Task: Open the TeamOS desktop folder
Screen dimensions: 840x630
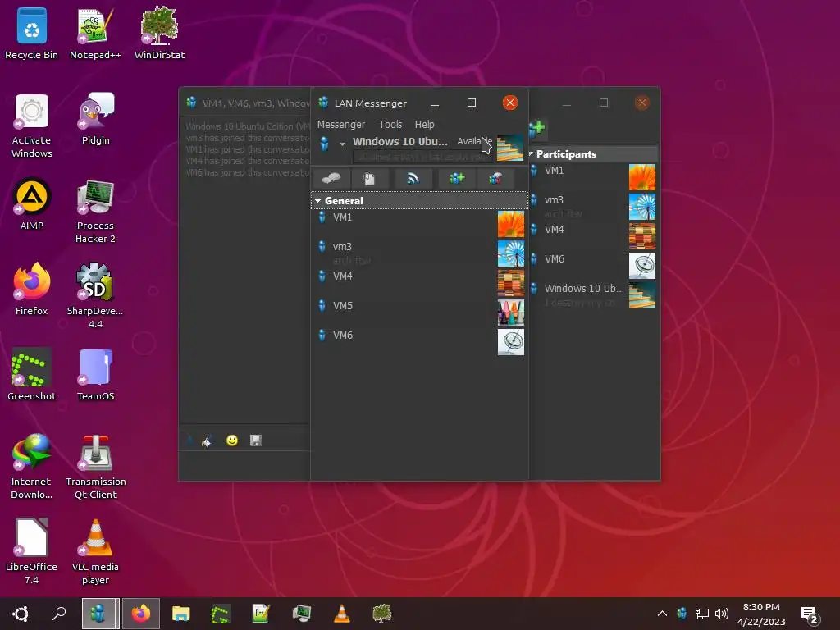Action: 95,374
